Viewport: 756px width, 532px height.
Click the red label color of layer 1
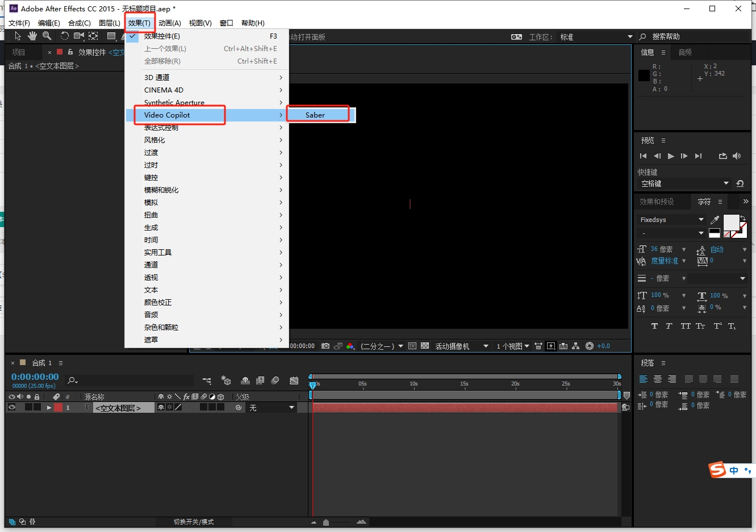[58, 408]
